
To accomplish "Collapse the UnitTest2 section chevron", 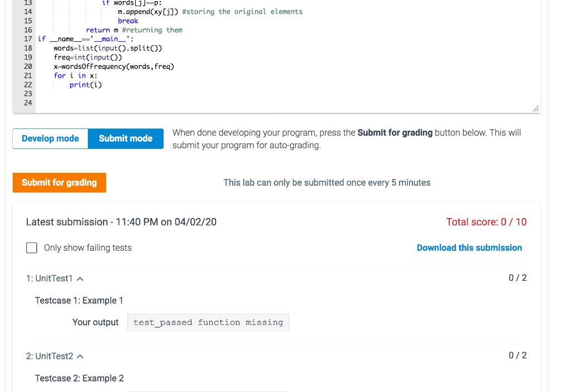I will click(80, 356).
